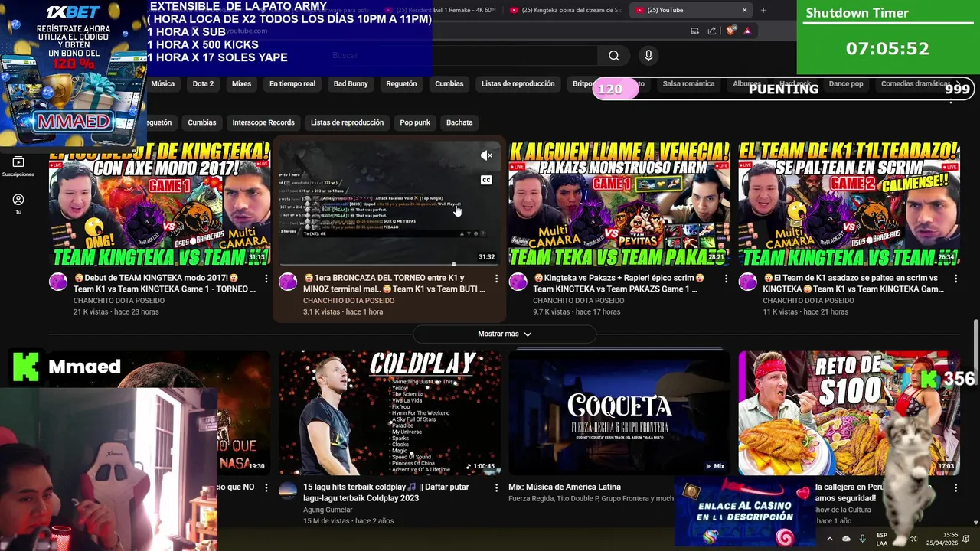Open channel avatar beside Debut de TEAM KINGTEKA

tap(58, 282)
